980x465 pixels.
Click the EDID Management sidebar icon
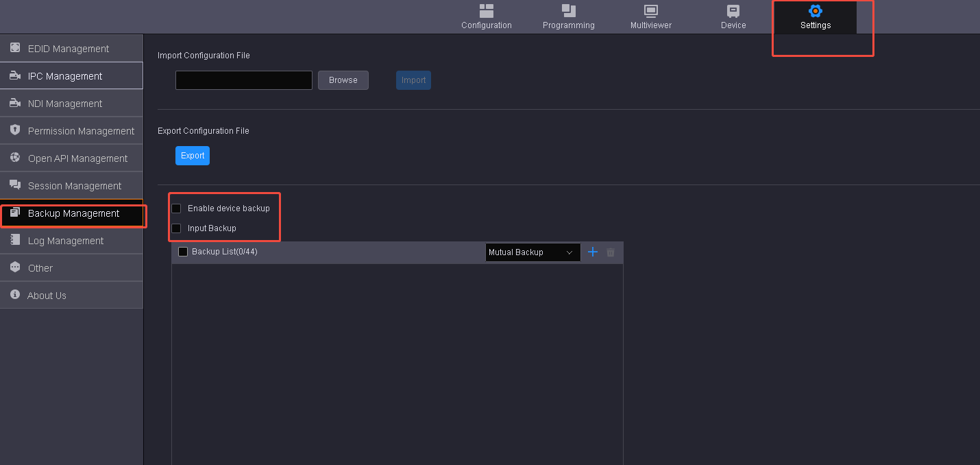tap(15, 48)
